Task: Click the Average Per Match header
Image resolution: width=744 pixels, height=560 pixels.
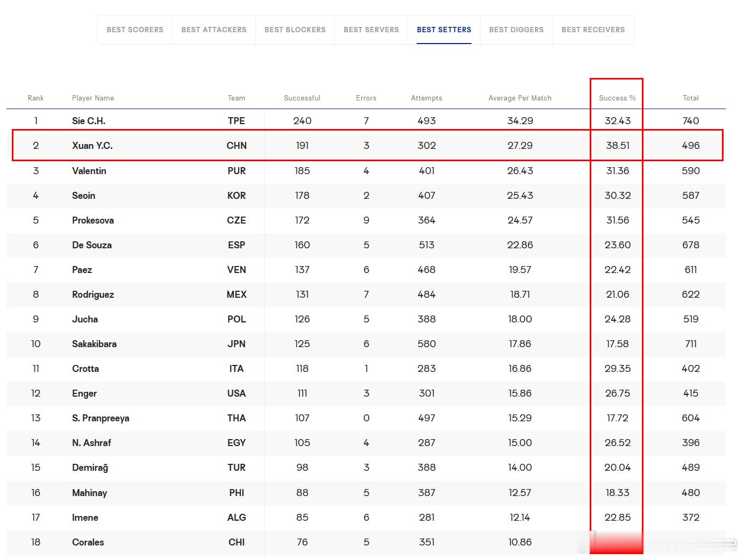Action: 520,98
